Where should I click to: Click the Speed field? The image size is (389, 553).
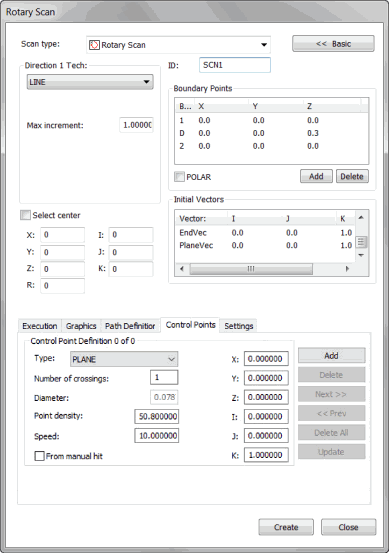[x=156, y=436]
